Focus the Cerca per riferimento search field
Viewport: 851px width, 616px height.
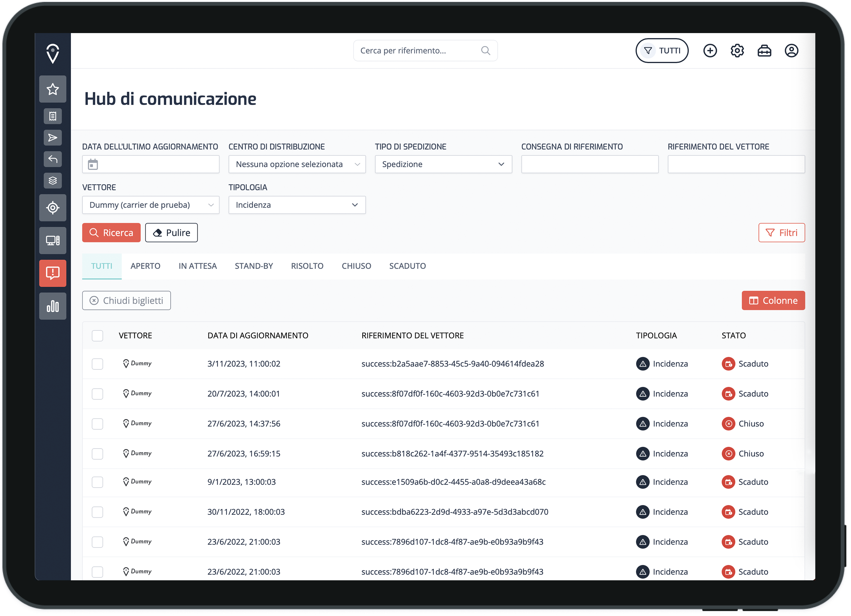pyautogui.click(x=426, y=51)
